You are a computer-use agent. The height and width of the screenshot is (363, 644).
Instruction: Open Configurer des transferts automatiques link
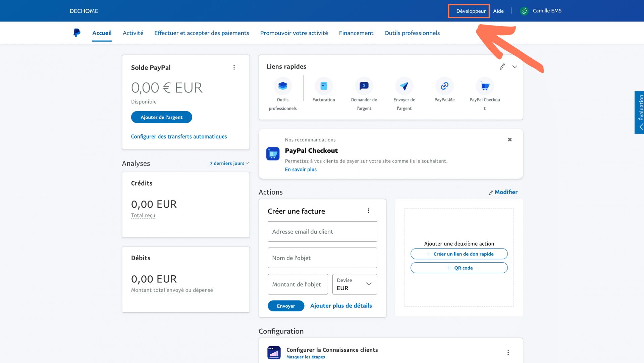tap(179, 136)
